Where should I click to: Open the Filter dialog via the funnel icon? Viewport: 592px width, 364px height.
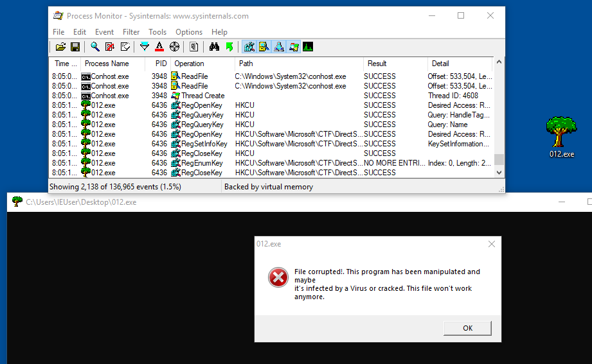pos(144,47)
